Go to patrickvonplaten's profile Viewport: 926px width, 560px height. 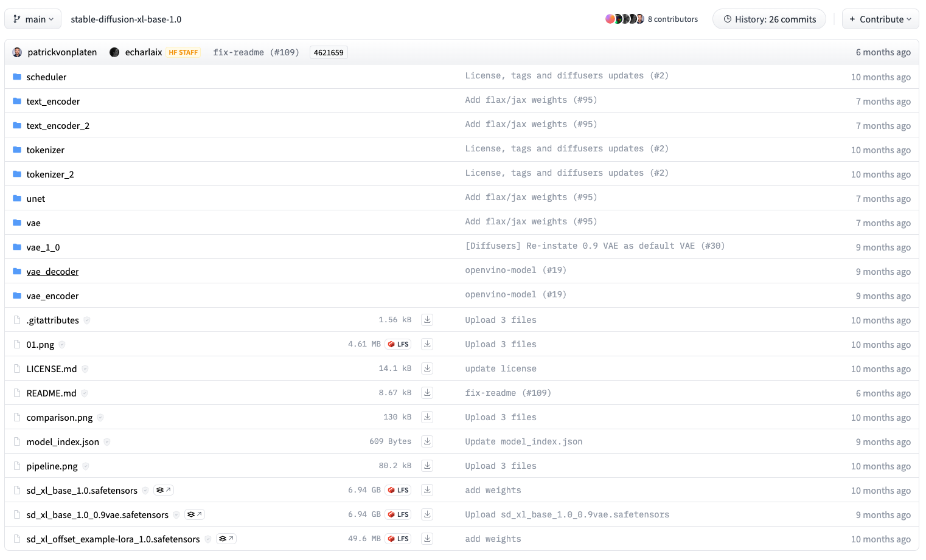coord(62,52)
